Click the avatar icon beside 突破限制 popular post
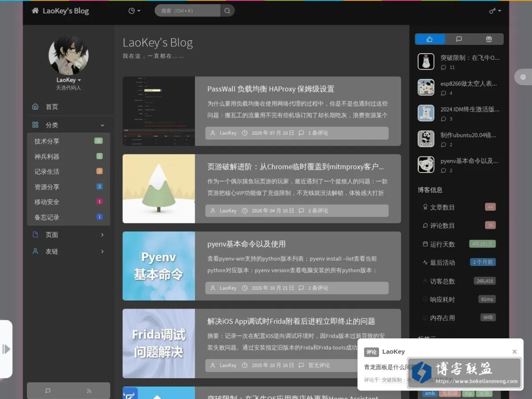Viewport: 532px width, 399px height. (x=426, y=62)
